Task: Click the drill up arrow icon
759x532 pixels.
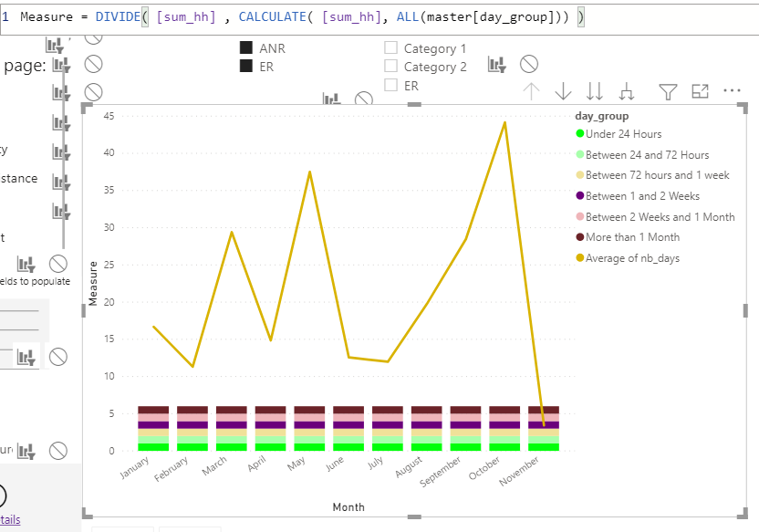Action: [x=532, y=91]
